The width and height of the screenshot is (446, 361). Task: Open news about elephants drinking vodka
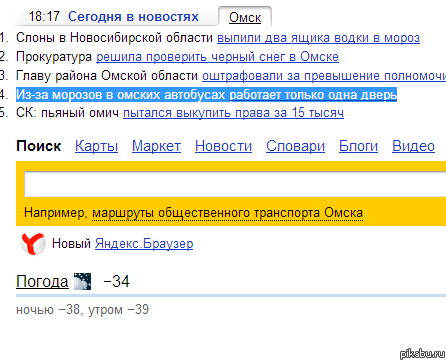(x=318, y=38)
